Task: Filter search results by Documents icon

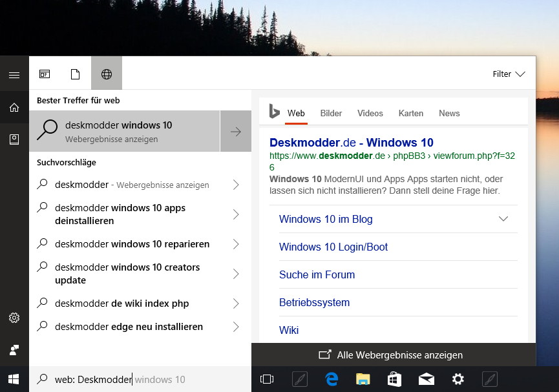Action: pos(75,74)
